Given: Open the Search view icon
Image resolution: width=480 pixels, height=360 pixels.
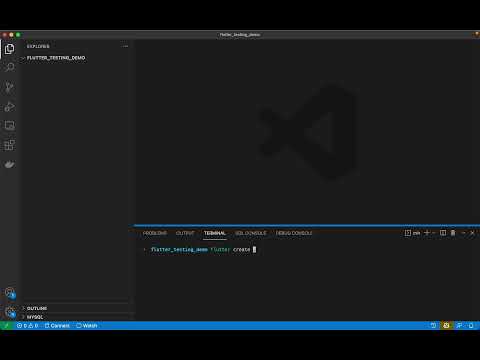Looking at the screenshot, I should pos(10,68).
